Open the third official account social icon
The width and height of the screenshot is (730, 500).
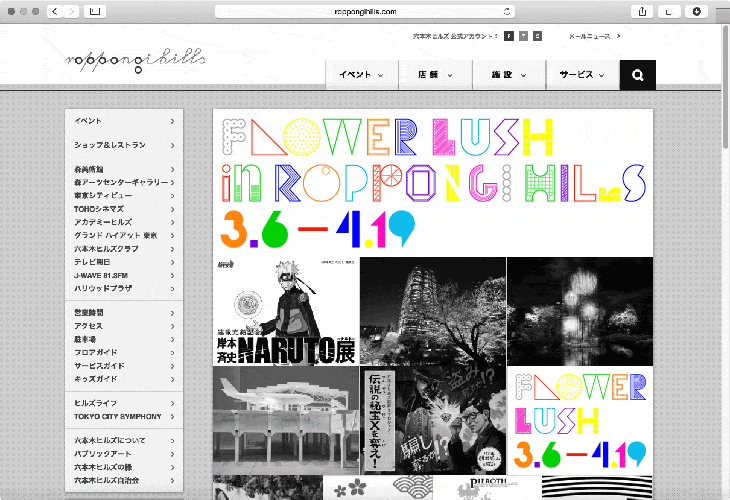tap(537, 36)
